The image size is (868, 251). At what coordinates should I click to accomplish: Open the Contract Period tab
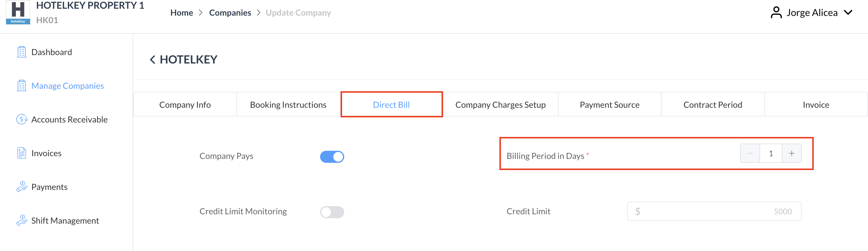point(712,105)
